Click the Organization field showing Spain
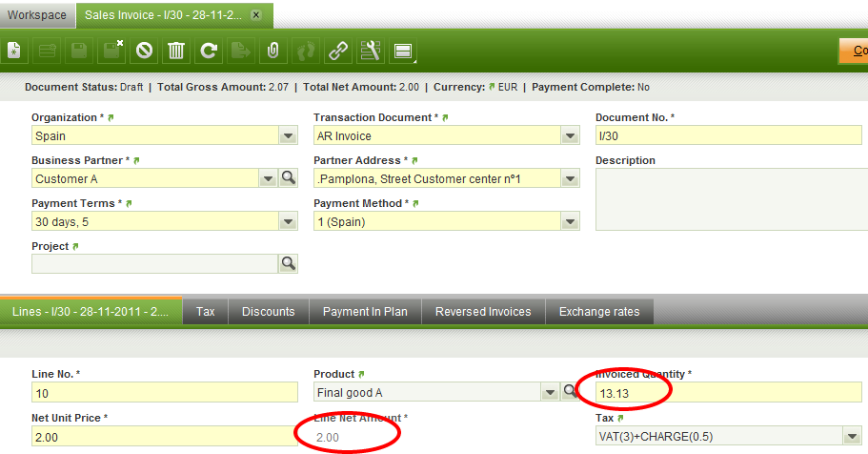The width and height of the screenshot is (868, 454). click(155, 135)
